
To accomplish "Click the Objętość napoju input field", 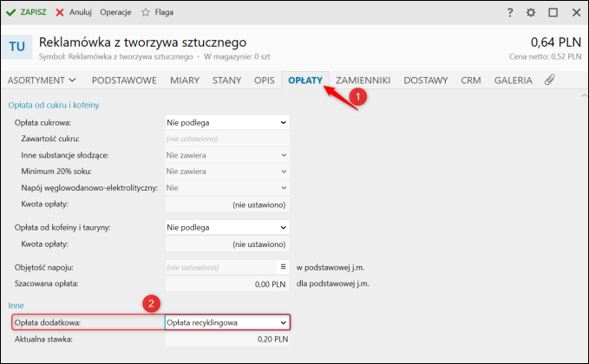I will tap(221, 267).
